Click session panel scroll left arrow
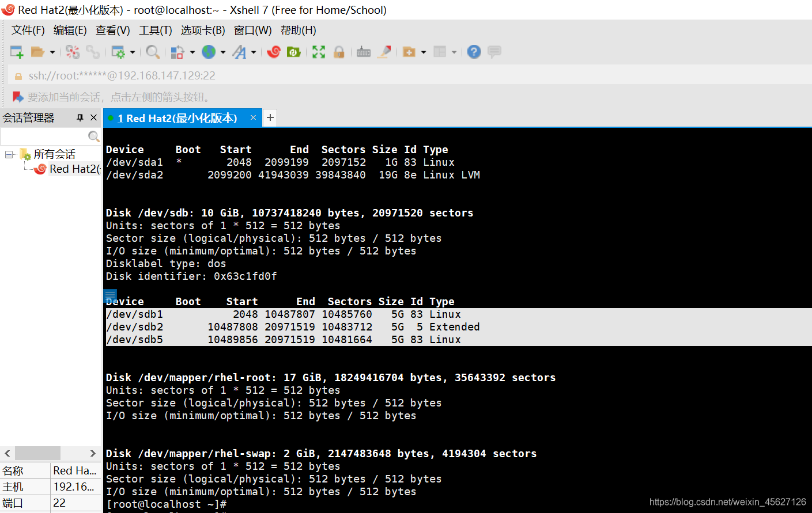This screenshot has height=513, width=812. click(x=7, y=453)
